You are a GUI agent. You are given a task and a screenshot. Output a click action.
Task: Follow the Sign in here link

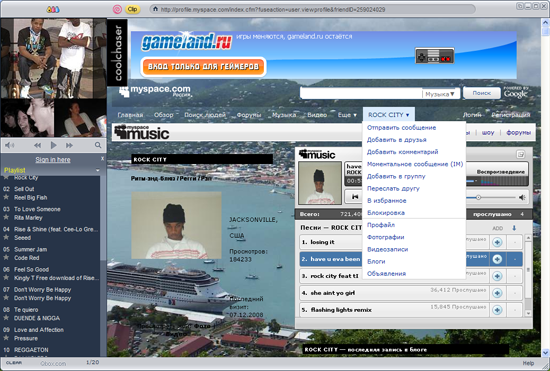[x=53, y=160]
